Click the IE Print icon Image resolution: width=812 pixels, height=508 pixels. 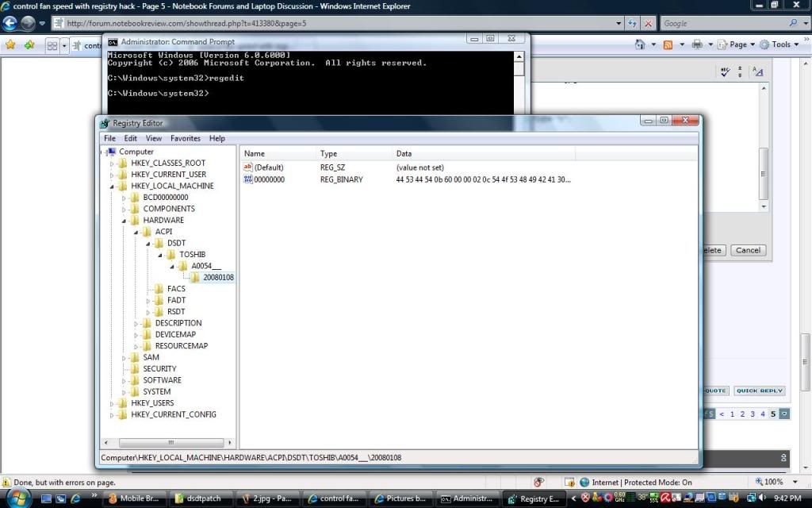697,44
